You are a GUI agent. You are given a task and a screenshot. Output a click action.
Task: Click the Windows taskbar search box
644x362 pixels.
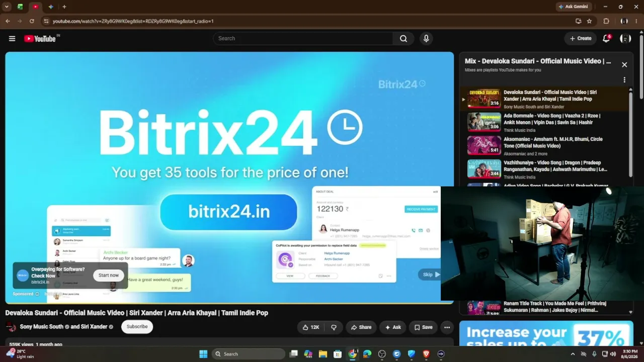[x=249, y=354]
